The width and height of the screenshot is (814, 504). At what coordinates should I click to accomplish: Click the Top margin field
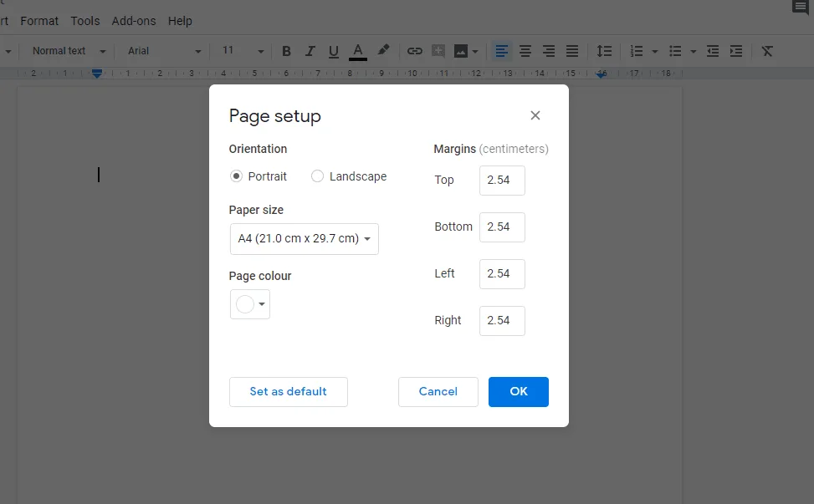point(502,181)
